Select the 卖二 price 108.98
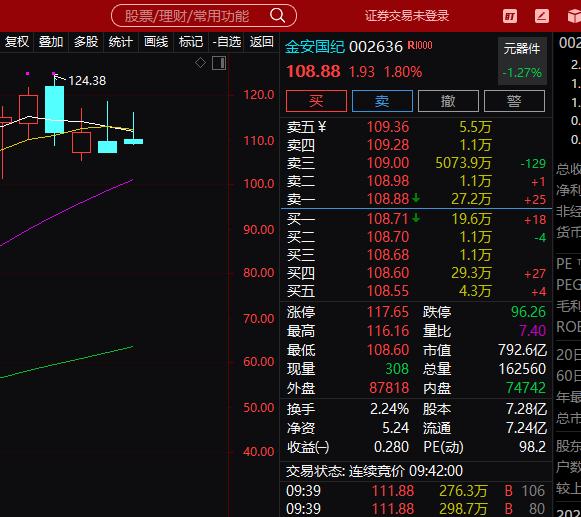This screenshot has height=517, width=581. pos(388,181)
